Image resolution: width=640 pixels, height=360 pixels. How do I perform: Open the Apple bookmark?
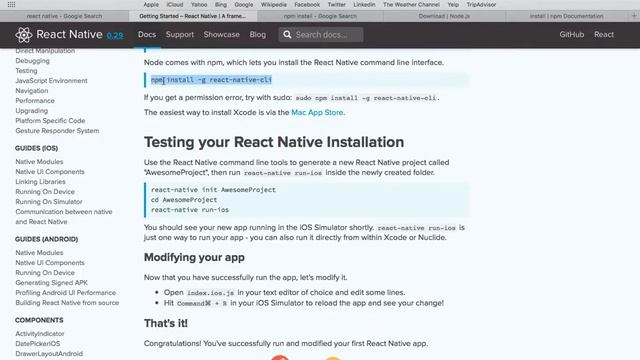pos(151,4)
